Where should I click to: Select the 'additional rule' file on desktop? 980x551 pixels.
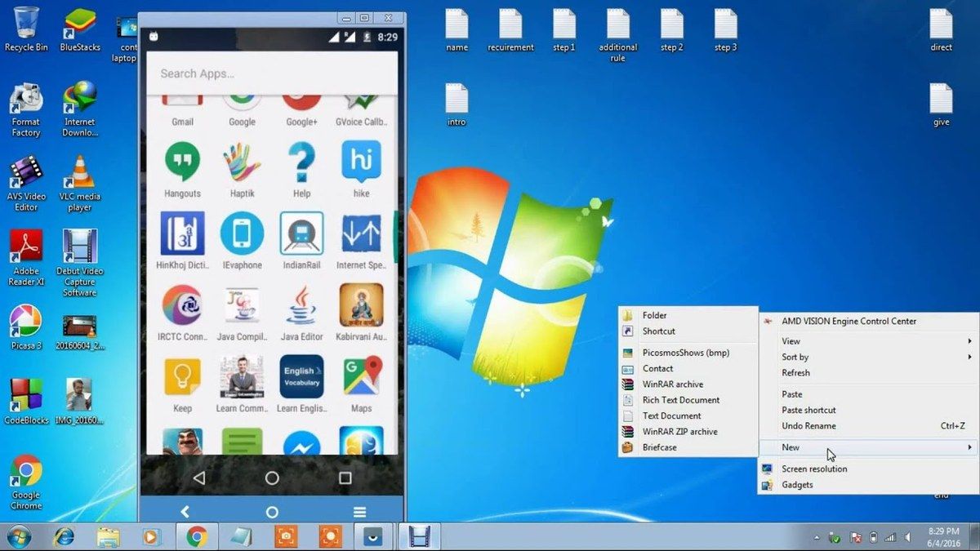618,36
